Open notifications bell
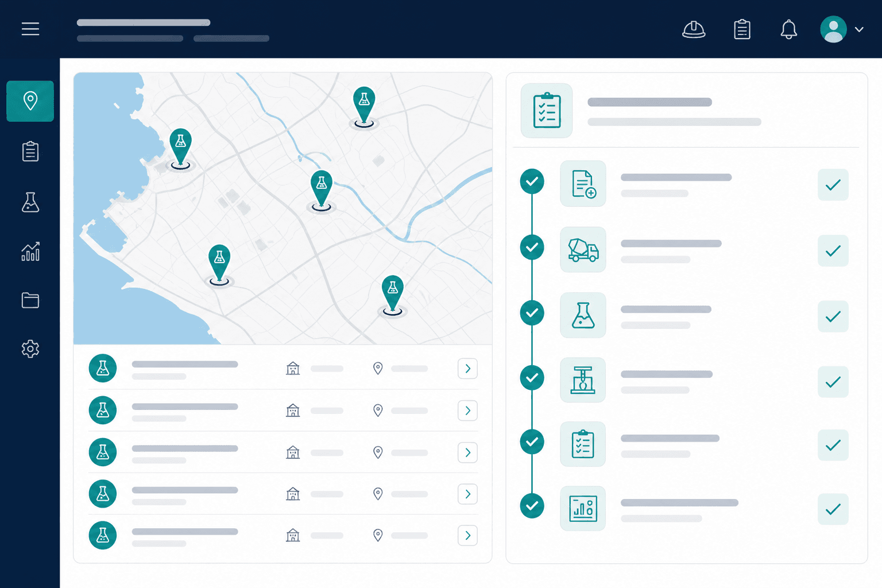Viewport: 882px width, 588px height. point(788,29)
